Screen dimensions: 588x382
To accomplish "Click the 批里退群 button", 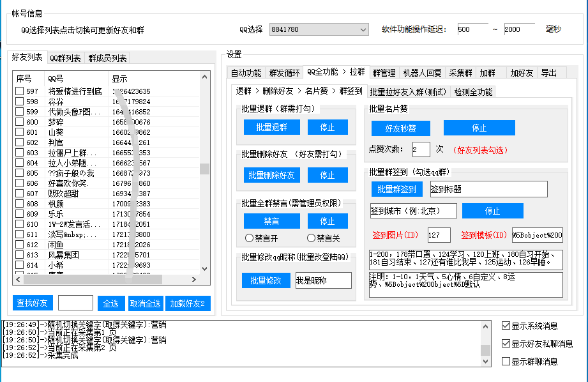I will pyautogui.click(x=271, y=127).
